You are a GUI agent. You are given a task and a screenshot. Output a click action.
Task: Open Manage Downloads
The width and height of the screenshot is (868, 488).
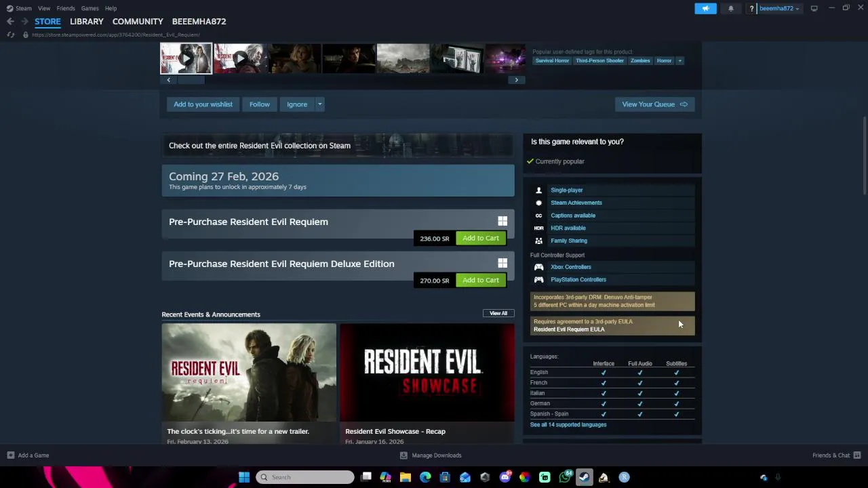(x=431, y=455)
